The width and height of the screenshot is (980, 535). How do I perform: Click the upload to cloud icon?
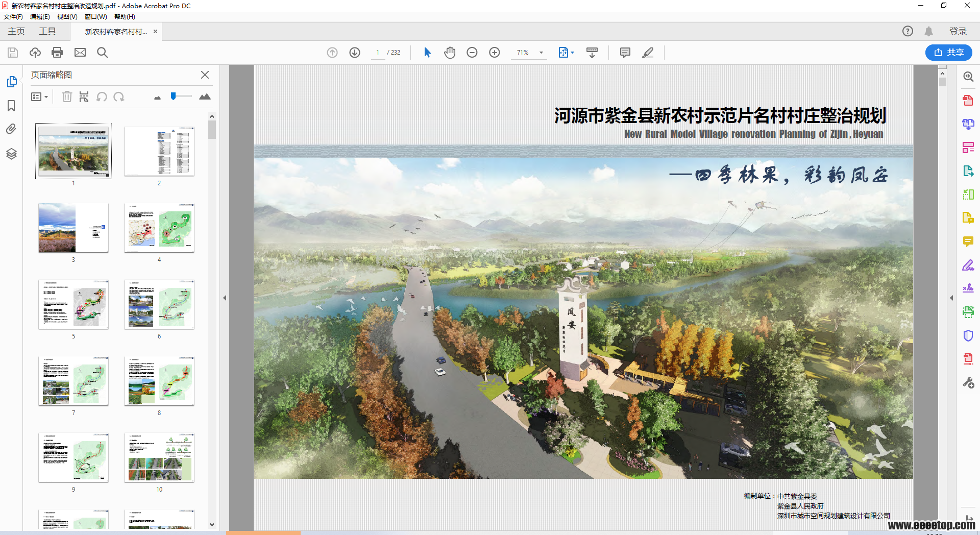pos(35,53)
